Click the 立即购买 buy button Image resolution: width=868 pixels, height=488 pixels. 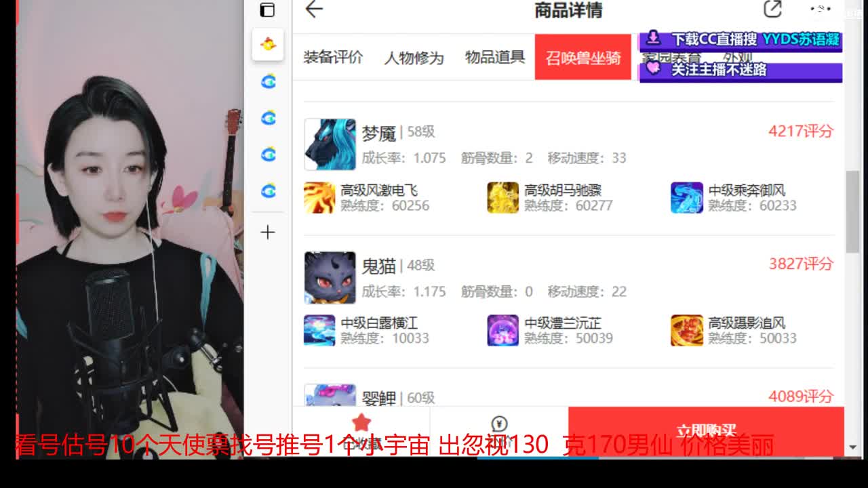(x=706, y=430)
